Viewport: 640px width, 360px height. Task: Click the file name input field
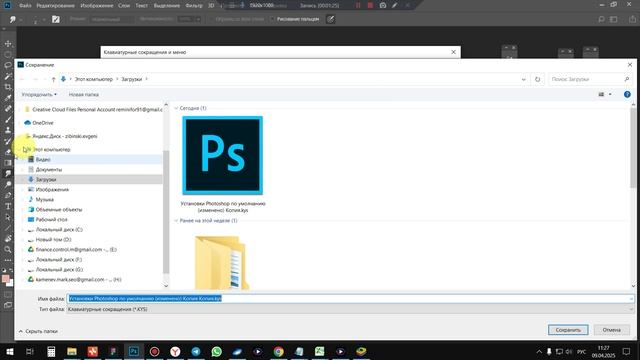350,299
